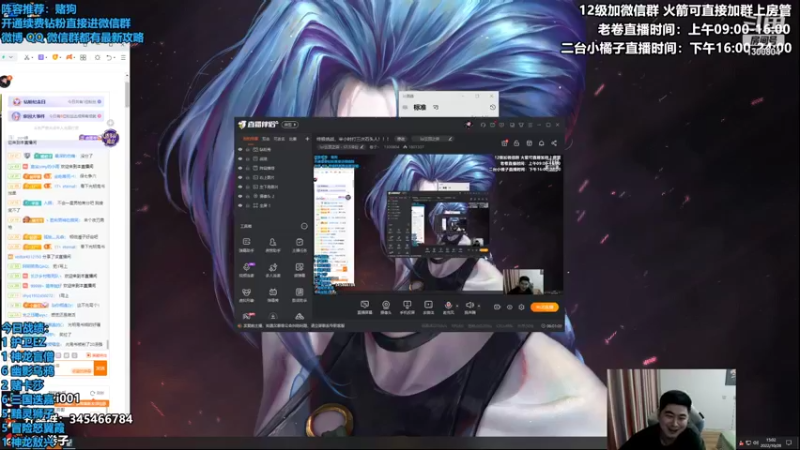Viewport: 800px width, 450px height.
Task: Add a window capture source from the bottom toolbar
Action: pos(364,305)
